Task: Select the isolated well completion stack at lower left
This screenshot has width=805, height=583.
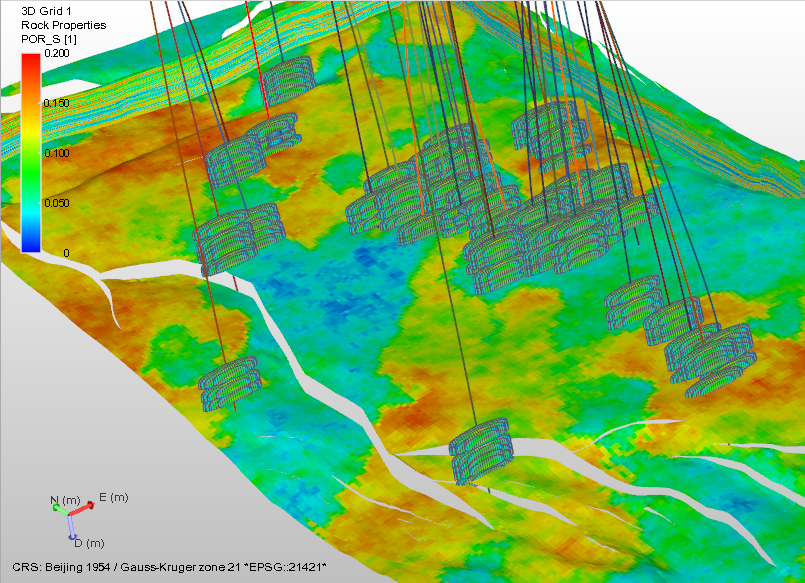Action: pyautogui.click(x=231, y=384)
